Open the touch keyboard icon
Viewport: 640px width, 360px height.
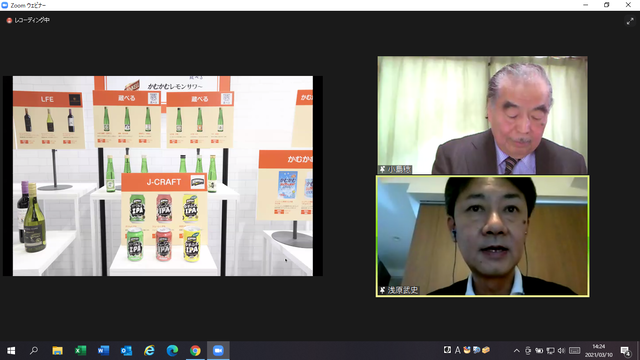[x=575, y=351]
